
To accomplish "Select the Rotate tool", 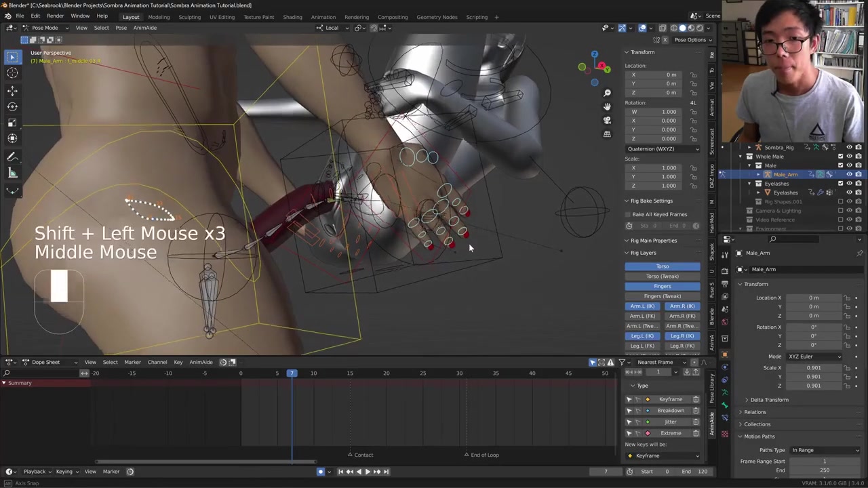I will point(12,106).
